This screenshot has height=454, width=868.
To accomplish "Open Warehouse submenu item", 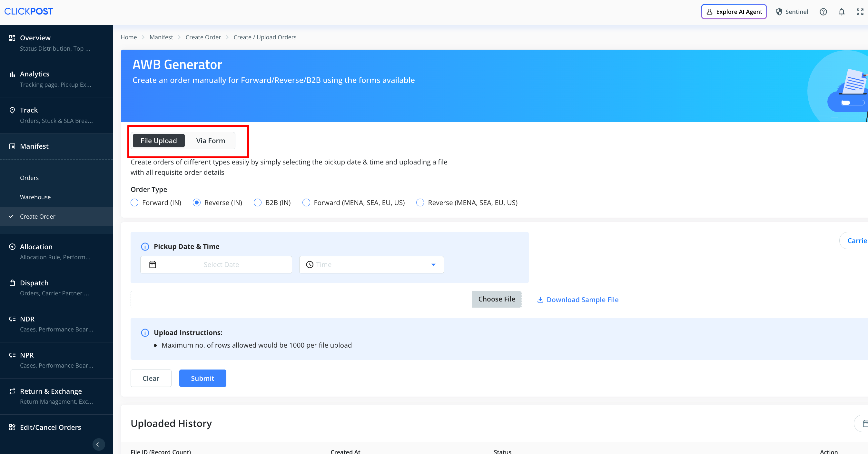I will pyautogui.click(x=35, y=197).
